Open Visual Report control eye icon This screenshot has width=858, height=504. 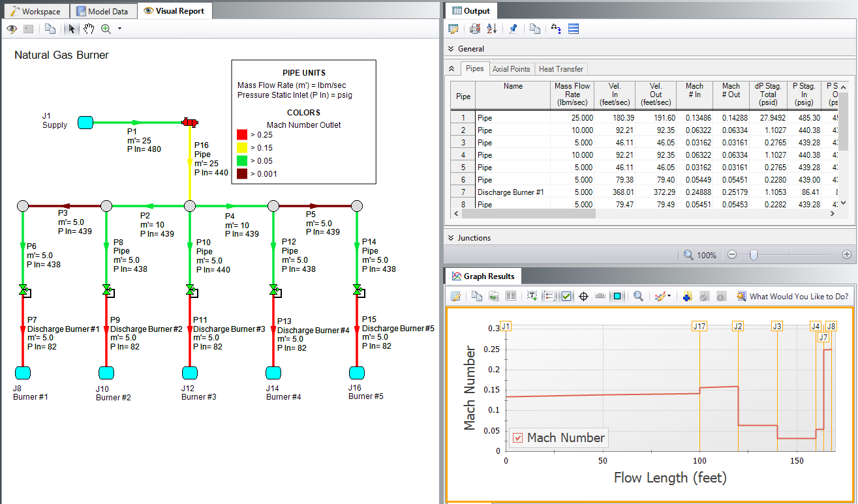click(x=12, y=29)
